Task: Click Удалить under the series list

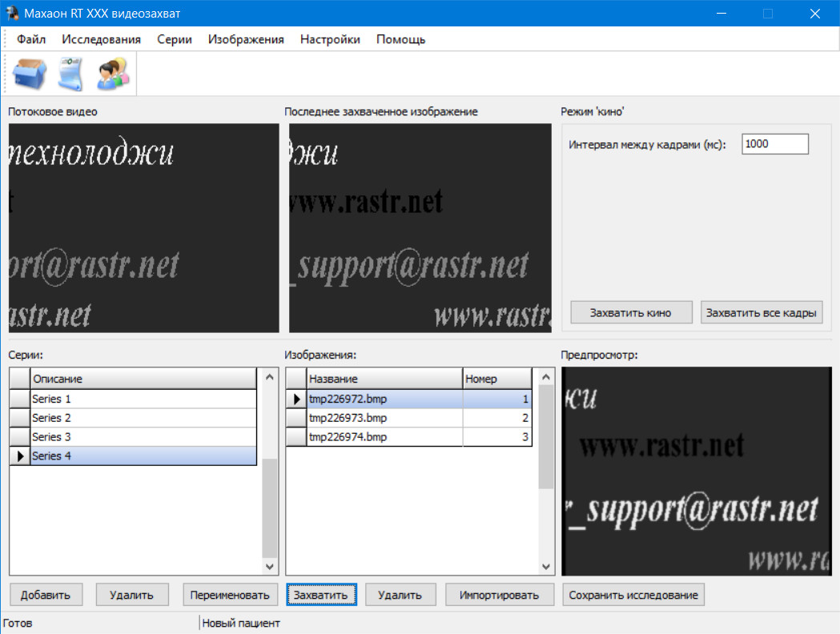Action: click(132, 595)
